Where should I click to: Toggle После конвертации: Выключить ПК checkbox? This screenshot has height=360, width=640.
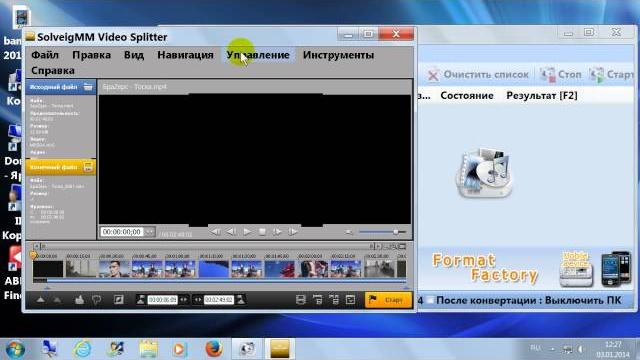pos(429,300)
